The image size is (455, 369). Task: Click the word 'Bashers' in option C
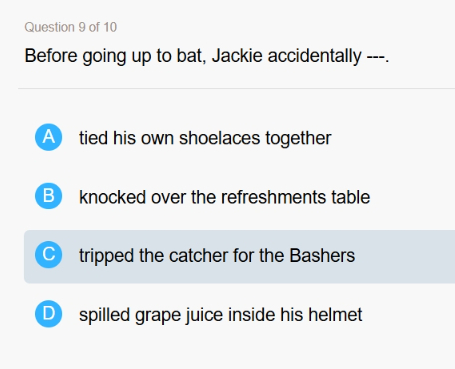click(x=322, y=256)
